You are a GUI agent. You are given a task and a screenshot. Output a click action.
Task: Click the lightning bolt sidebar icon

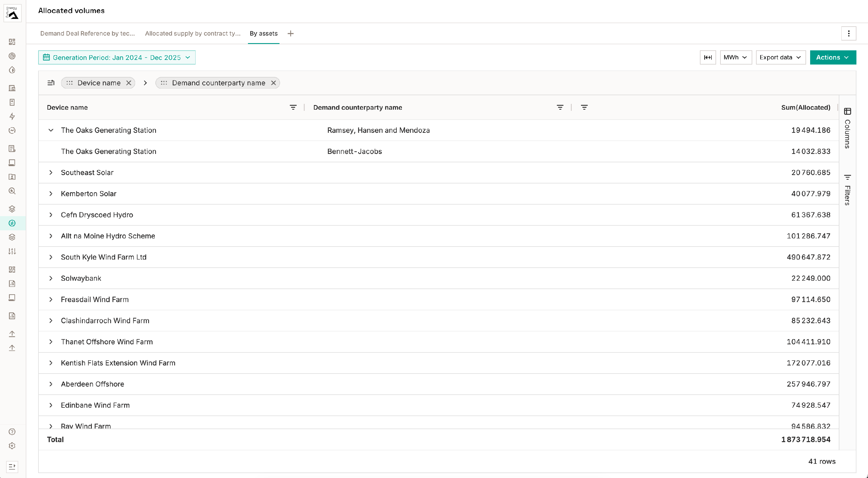pos(12,116)
